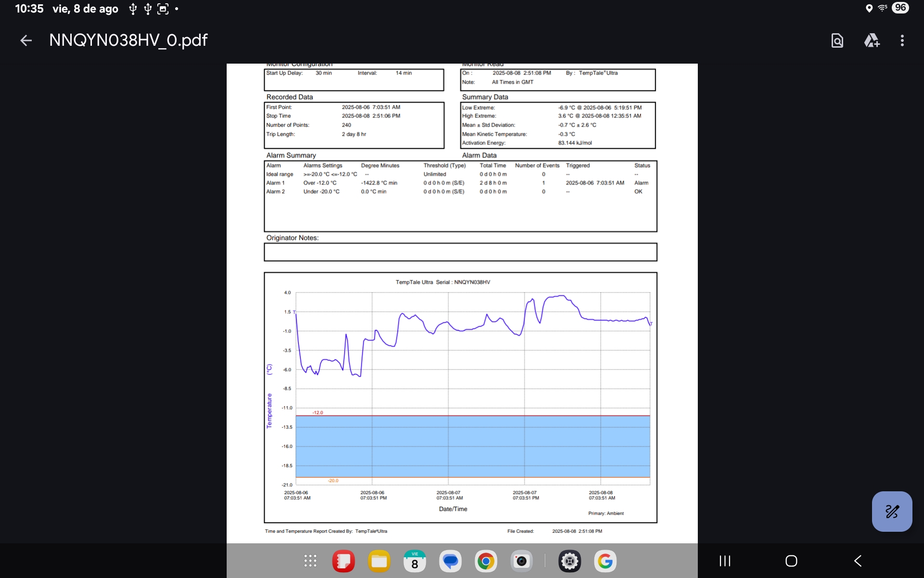
Task: Open the Calendar app showing VIE 8
Action: click(x=414, y=561)
